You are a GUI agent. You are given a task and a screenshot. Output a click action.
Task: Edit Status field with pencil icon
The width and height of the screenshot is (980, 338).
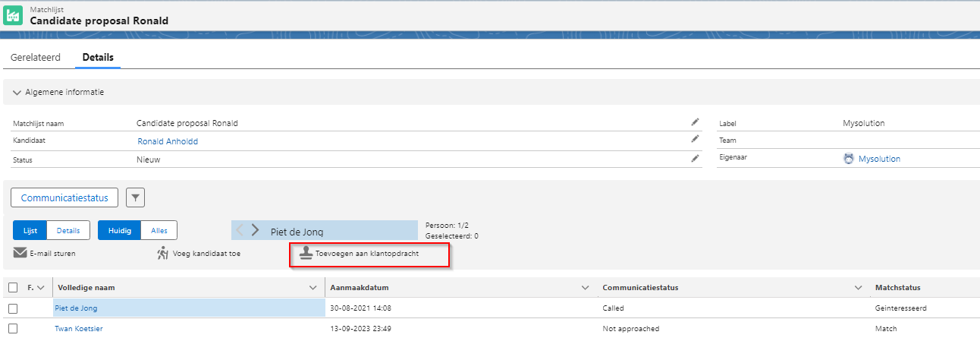[x=694, y=159]
